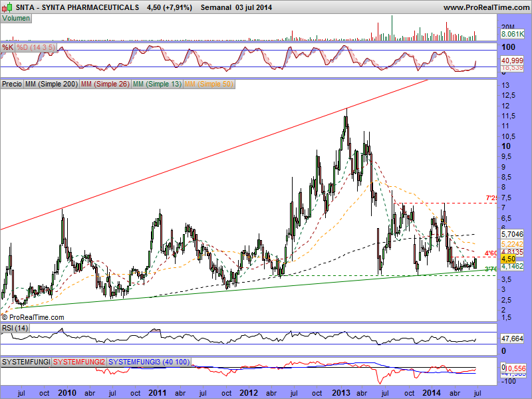Click the %D (14 3 5) indicator label
Viewport: 532px width, 399px height.
coord(36,47)
